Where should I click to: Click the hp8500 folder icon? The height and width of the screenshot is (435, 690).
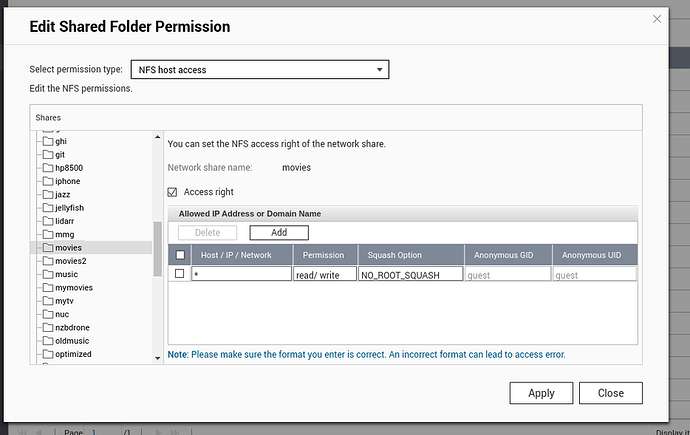pos(47,168)
